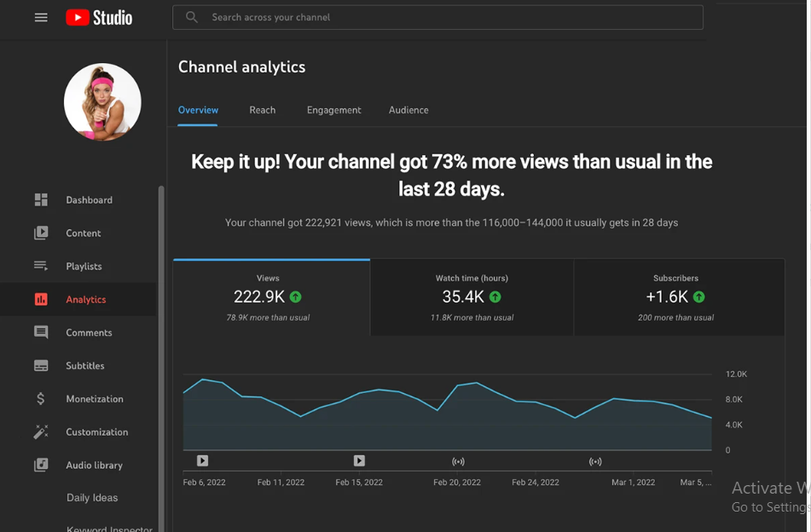The width and height of the screenshot is (811, 532).
Task: Open the Comments section
Action: tap(88, 332)
